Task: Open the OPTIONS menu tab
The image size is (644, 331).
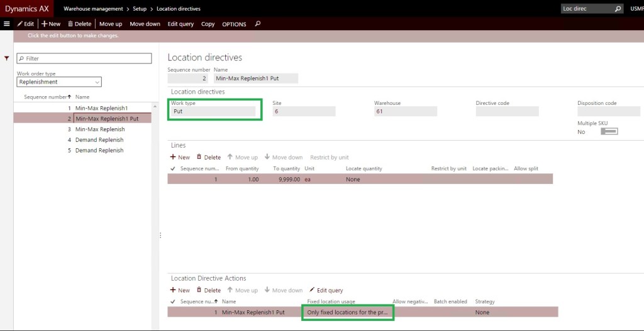Action: tap(234, 24)
